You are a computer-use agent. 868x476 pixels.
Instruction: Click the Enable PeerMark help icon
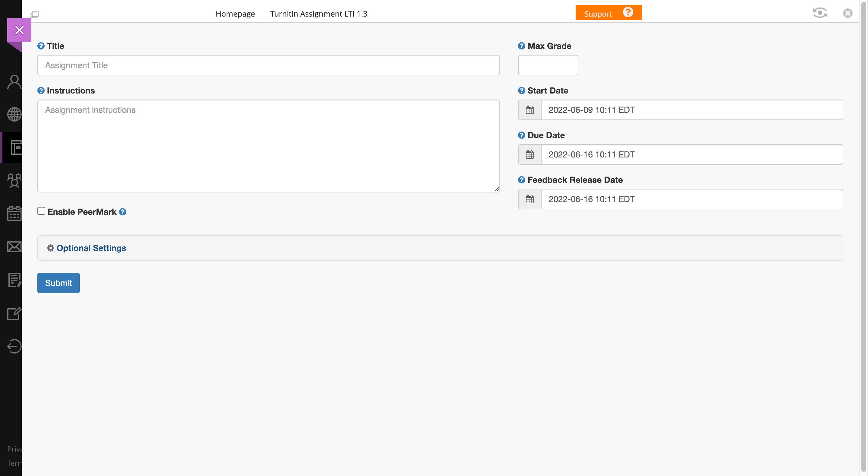coord(123,212)
